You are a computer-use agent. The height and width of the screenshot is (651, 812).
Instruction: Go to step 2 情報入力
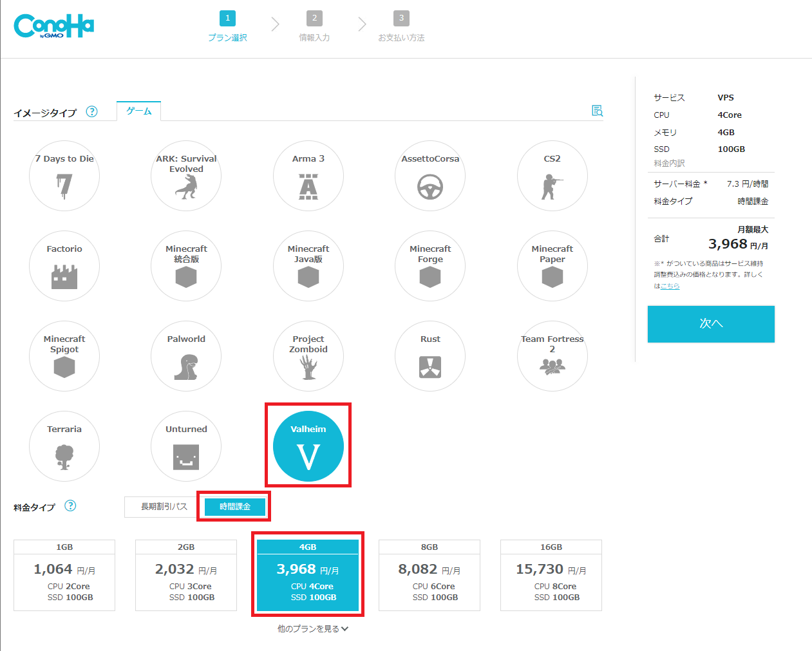coord(314,26)
